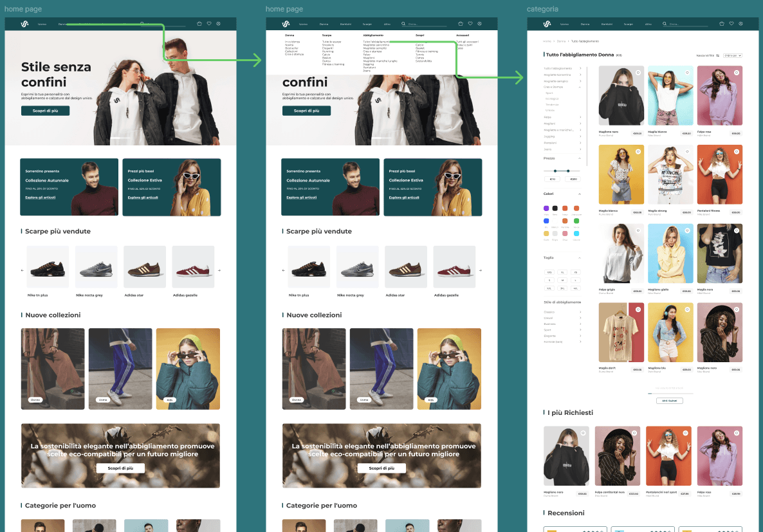The height and width of the screenshot is (532, 763).
Task: Toggle "Nascondi filtri" on the category page
Action: pos(705,55)
